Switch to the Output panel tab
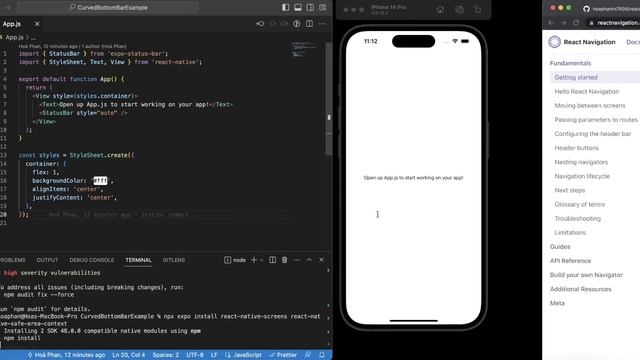640x360 pixels. [x=47, y=260]
